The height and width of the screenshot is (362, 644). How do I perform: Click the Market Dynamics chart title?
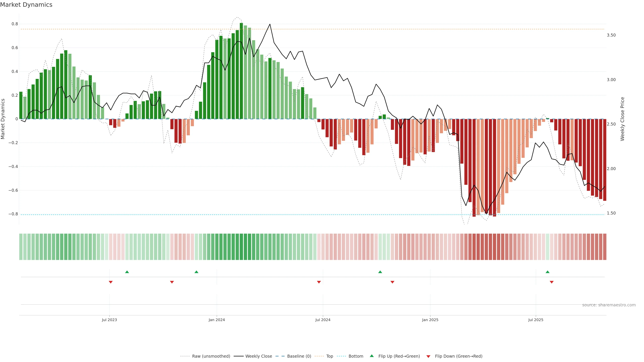pos(26,5)
